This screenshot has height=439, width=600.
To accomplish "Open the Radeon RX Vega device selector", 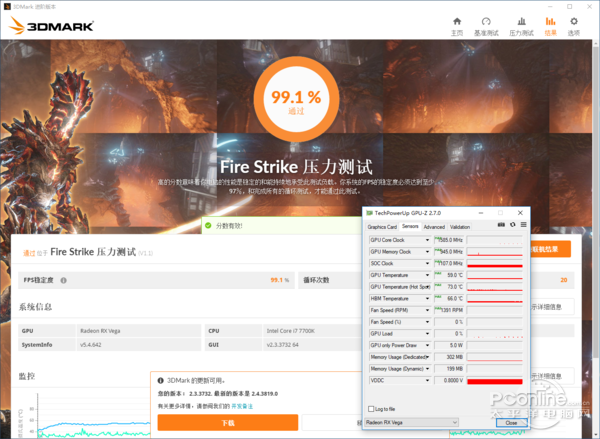I will pyautogui.click(x=412, y=423).
